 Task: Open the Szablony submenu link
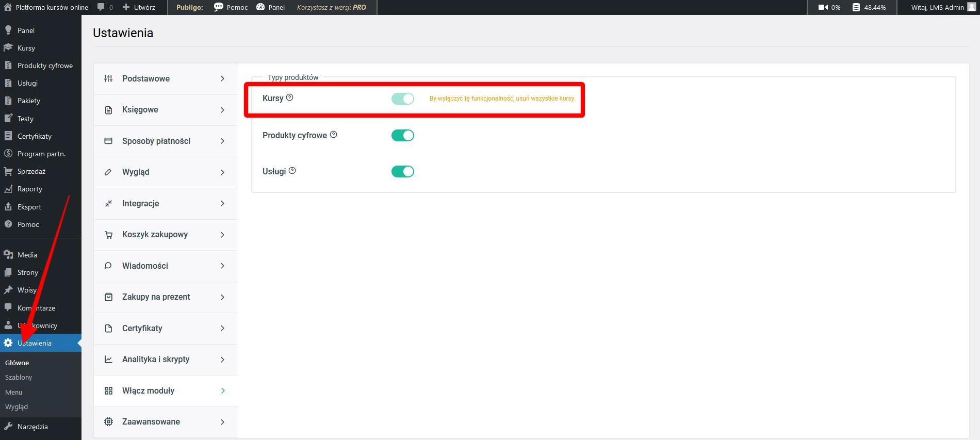tap(19, 377)
